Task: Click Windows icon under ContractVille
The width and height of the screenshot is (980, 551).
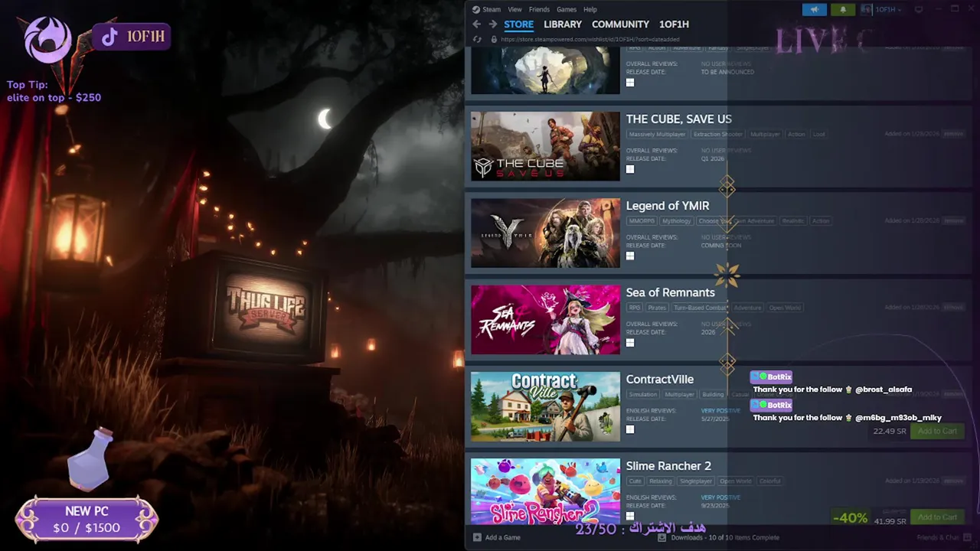Action: point(630,429)
